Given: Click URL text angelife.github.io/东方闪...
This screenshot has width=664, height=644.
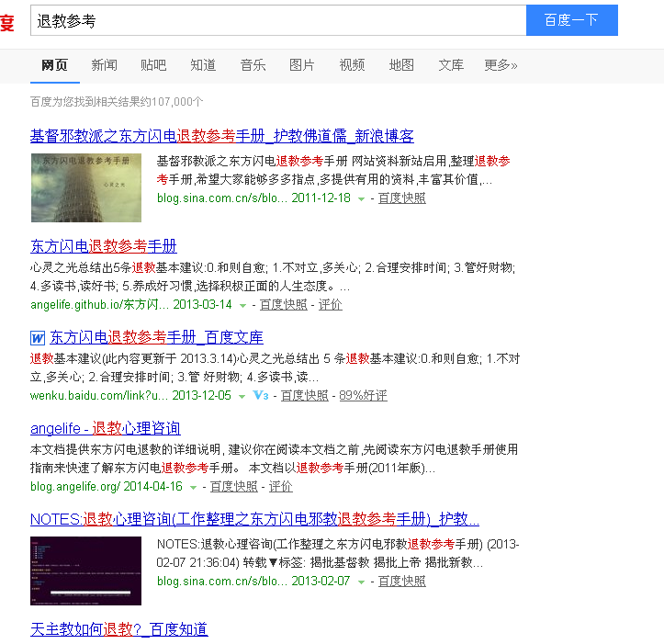Looking at the screenshot, I should (99, 305).
